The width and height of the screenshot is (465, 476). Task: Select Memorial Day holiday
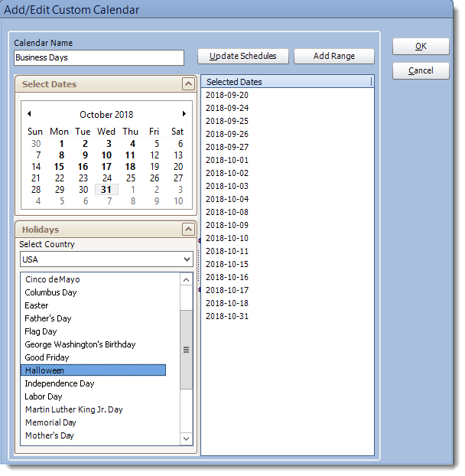50,422
